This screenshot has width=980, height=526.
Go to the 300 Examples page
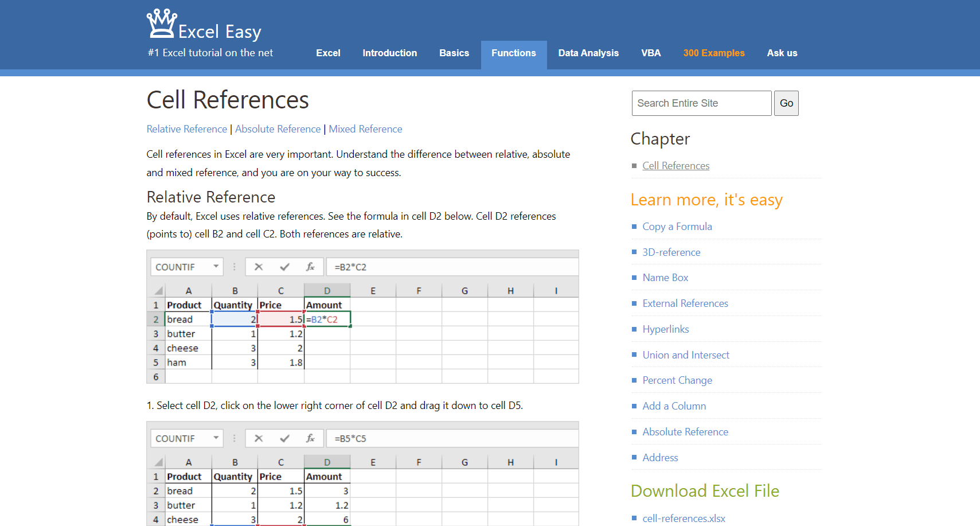point(713,53)
